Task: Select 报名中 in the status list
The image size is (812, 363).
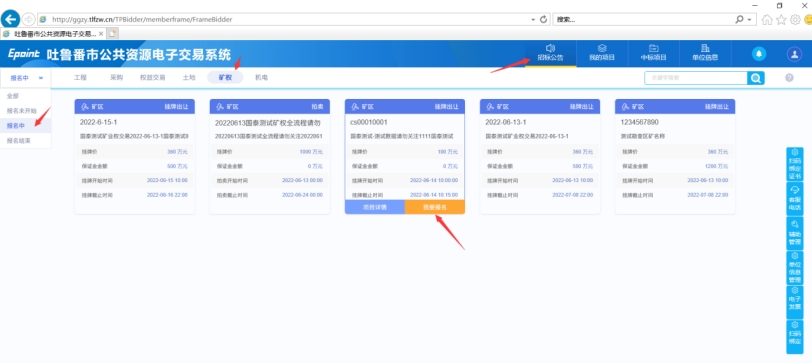Action: 25,125
